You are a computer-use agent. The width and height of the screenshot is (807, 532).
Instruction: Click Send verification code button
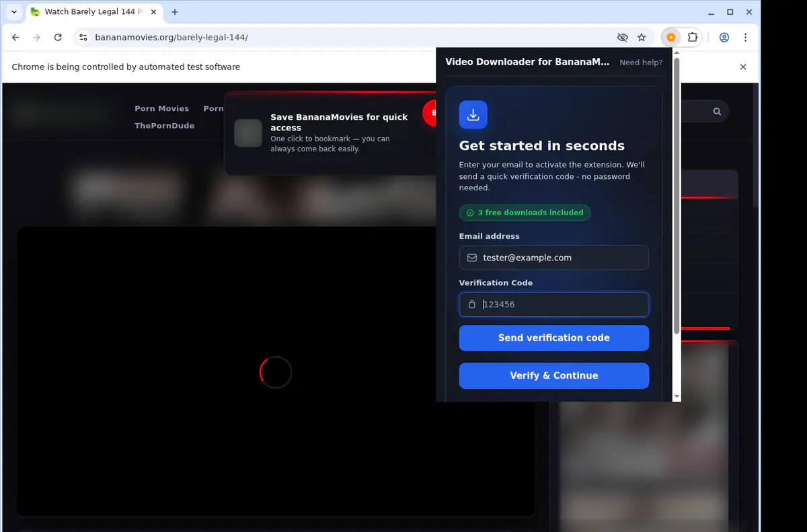tap(554, 338)
